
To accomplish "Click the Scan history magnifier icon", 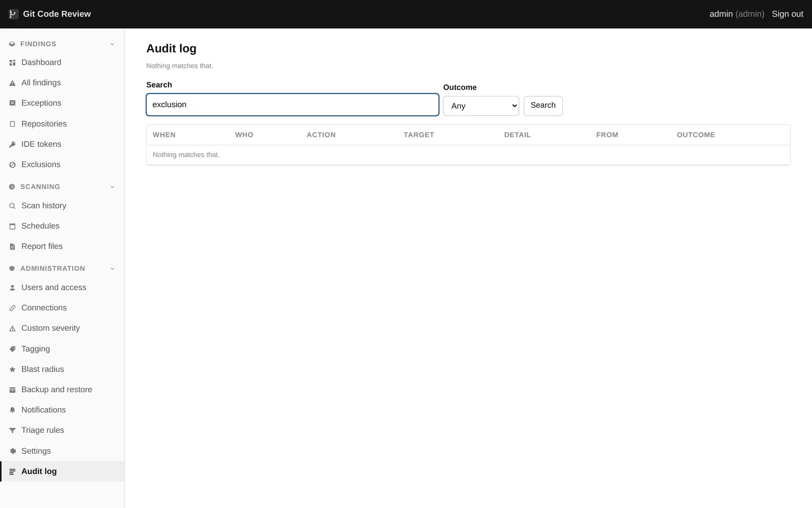I will click(x=12, y=206).
